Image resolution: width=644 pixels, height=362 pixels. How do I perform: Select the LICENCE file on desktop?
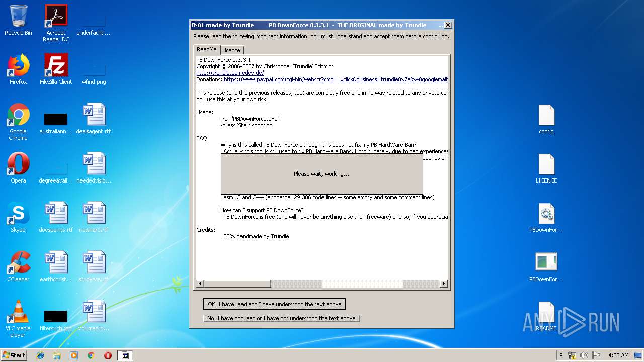coord(546,168)
